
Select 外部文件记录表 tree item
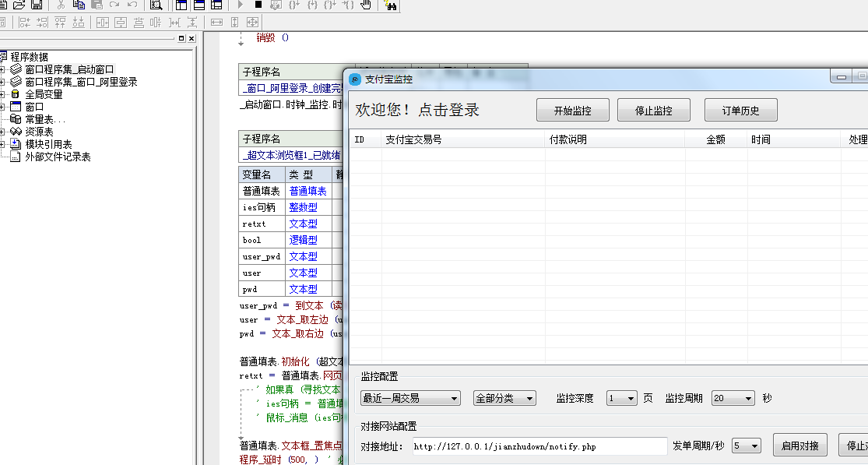click(x=58, y=157)
